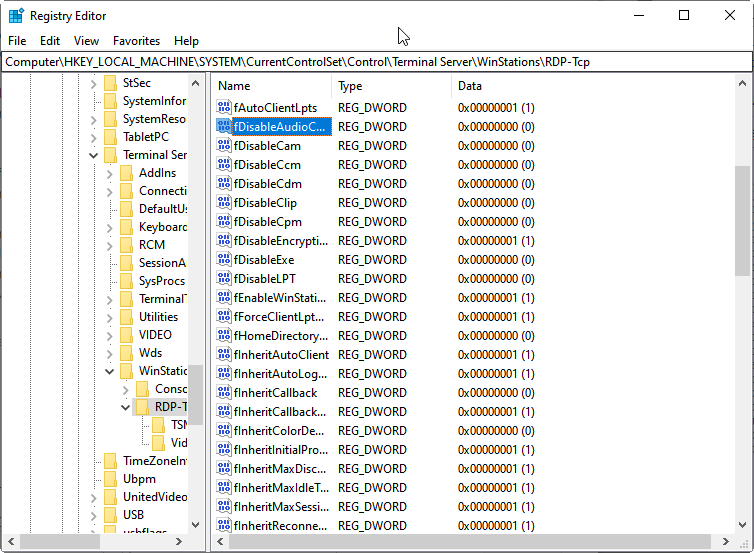Select the fInheritInitialPro... value name
Image resolution: width=754 pixels, height=553 pixels.
(281, 450)
